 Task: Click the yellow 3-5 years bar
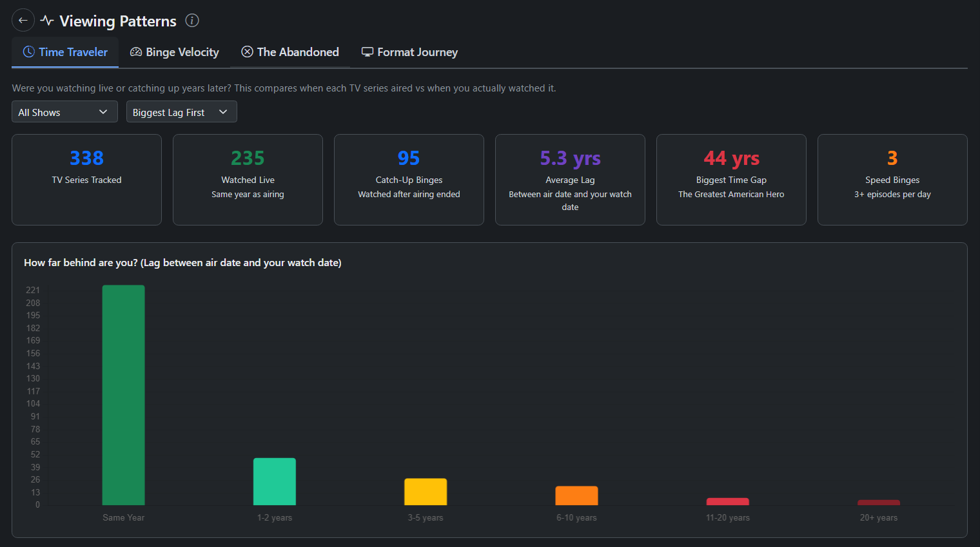coord(426,492)
